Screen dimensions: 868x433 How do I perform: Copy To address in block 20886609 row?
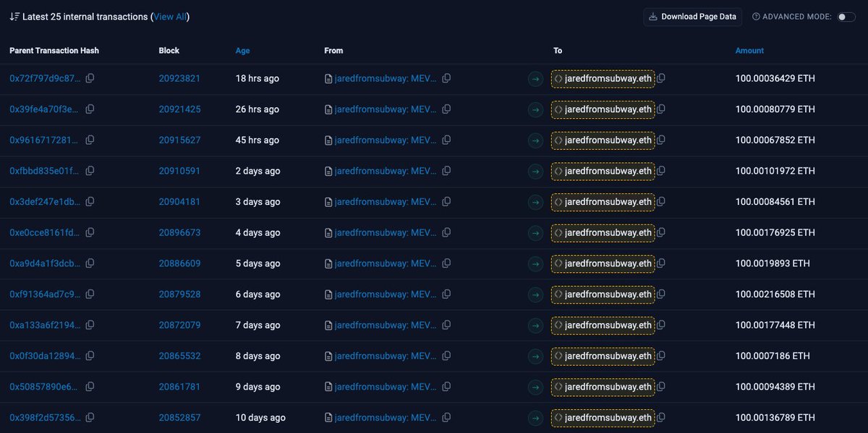click(x=661, y=264)
